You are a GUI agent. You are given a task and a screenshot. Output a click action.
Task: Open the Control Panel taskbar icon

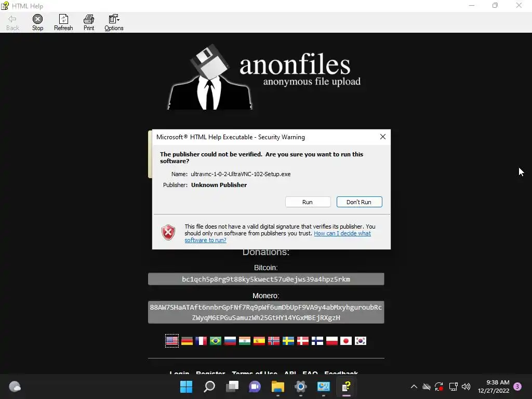(x=323, y=387)
